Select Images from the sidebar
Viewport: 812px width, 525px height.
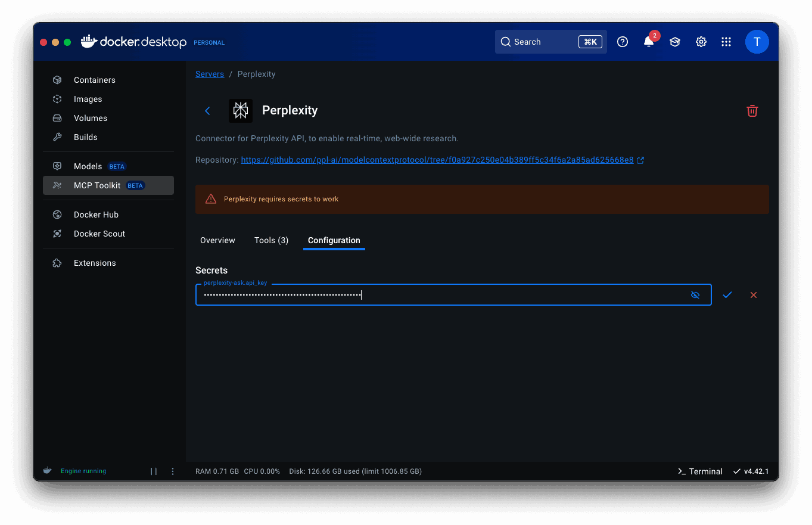(88, 98)
